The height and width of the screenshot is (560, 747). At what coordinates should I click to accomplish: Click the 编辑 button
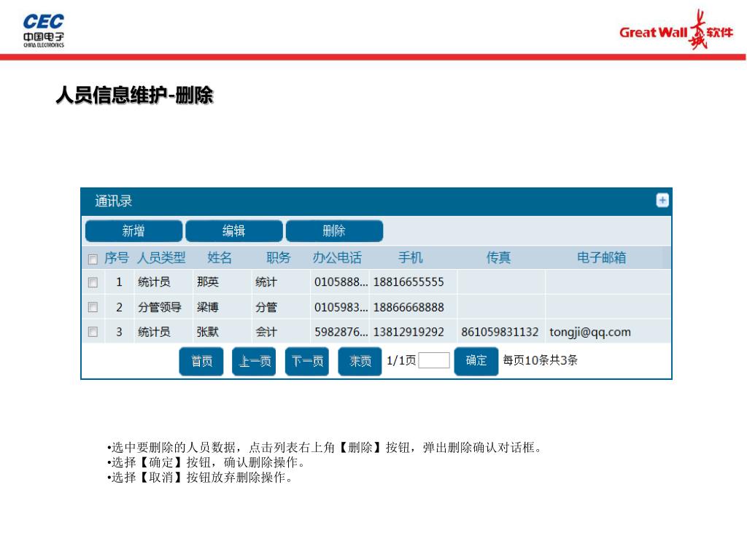[234, 231]
